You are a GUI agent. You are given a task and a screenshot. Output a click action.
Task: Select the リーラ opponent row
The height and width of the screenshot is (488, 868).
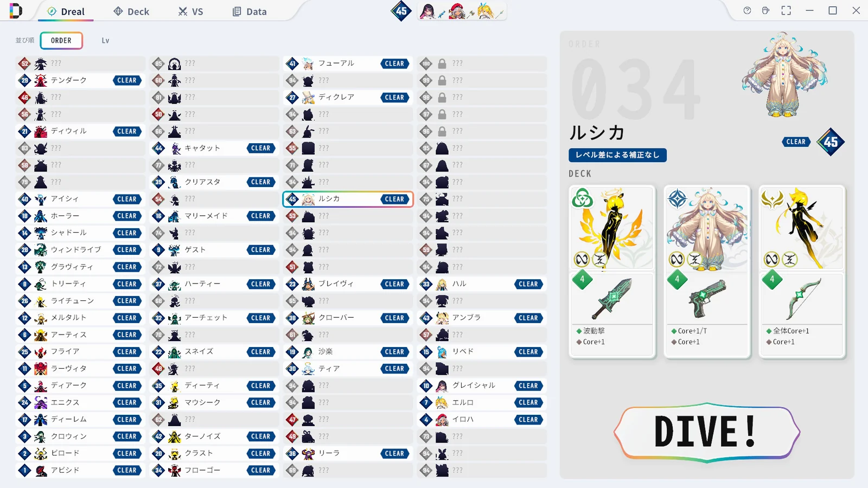click(x=348, y=453)
